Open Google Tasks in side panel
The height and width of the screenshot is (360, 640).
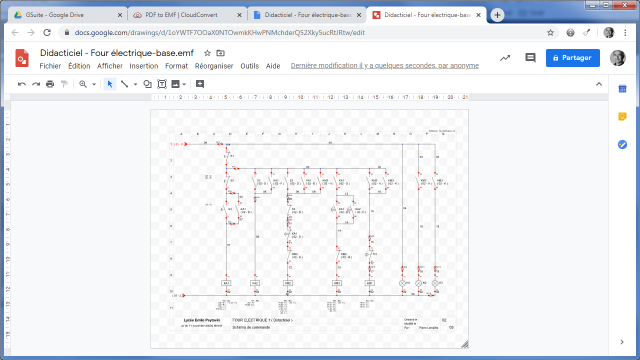622,144
